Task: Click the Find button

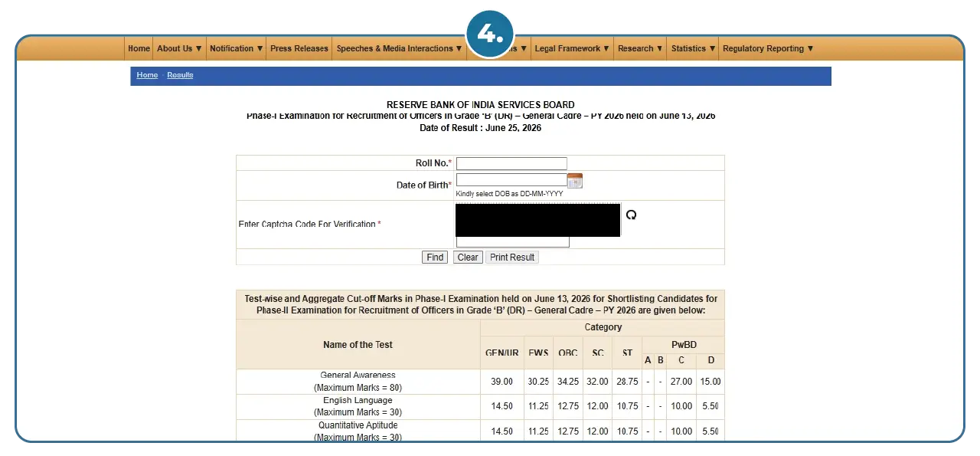Action: [435, 258]
